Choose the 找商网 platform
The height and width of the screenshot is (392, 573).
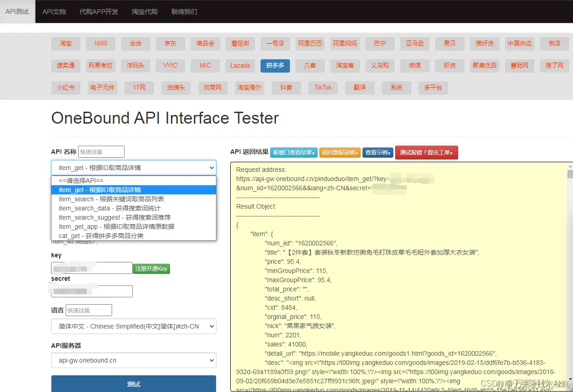coord(213,88)
